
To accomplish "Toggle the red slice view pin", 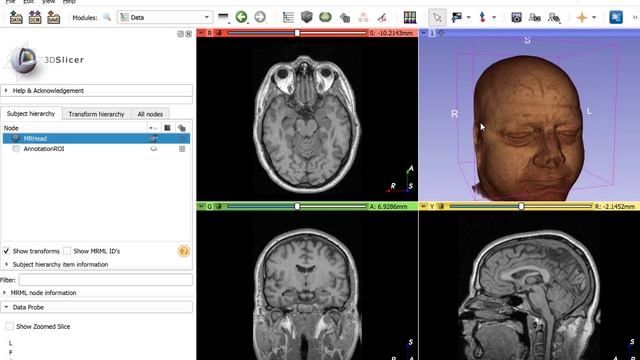I will click(x=201, y=33).
